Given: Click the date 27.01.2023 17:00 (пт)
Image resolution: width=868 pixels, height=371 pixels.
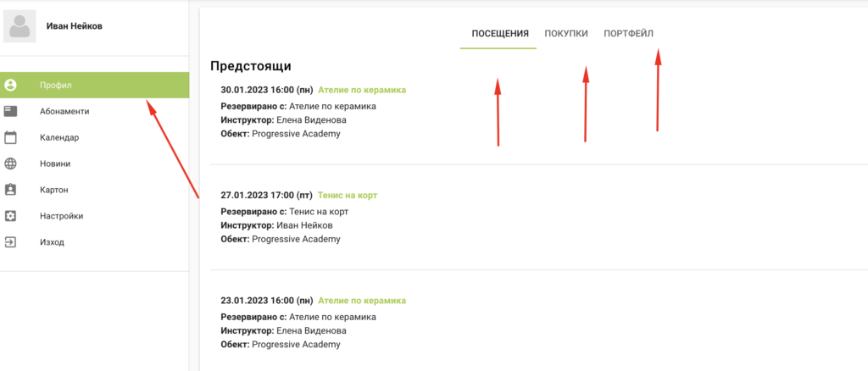Looking at the screenshot, I should [x=267, y=195].
